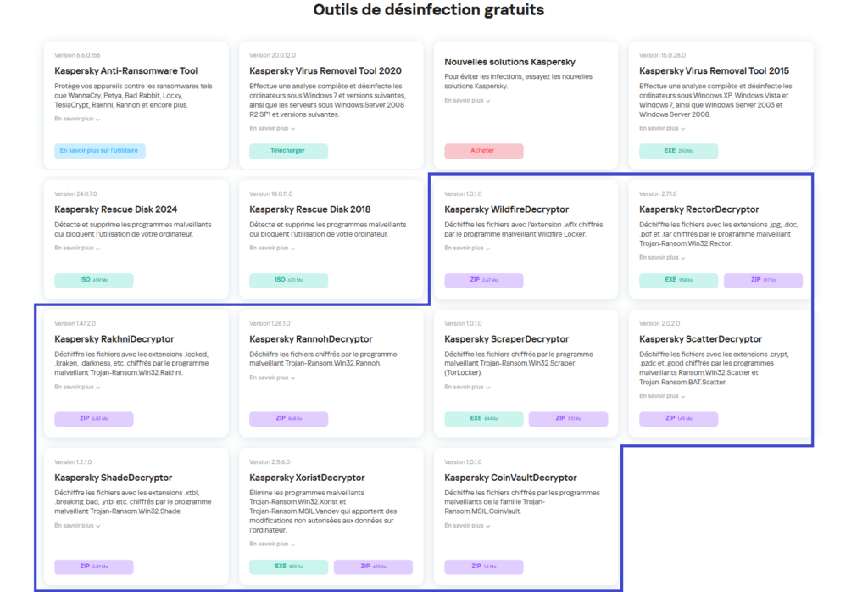Download the EXE for Kaspersky ScraperDecryptor
The image size is (868, 592).
[484, 419]
